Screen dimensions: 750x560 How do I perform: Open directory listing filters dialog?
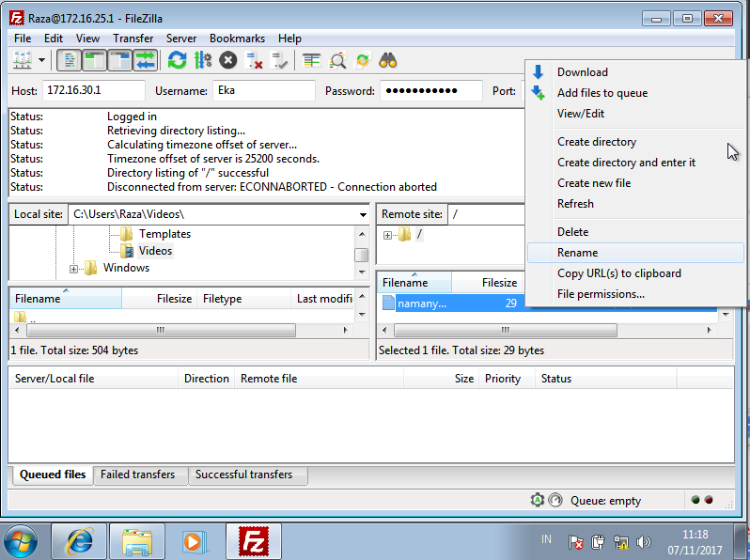(312, 60)
